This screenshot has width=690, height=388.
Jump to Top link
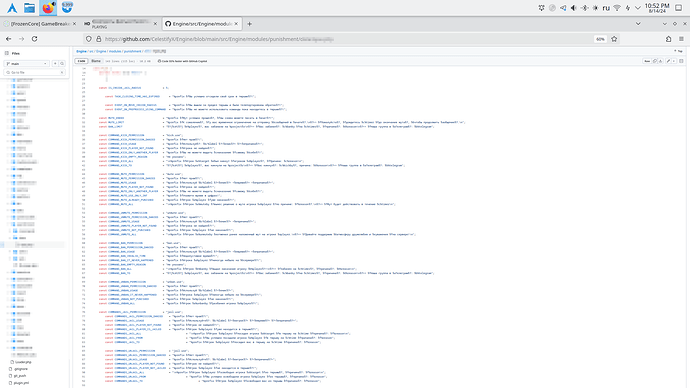click(678, 51)
